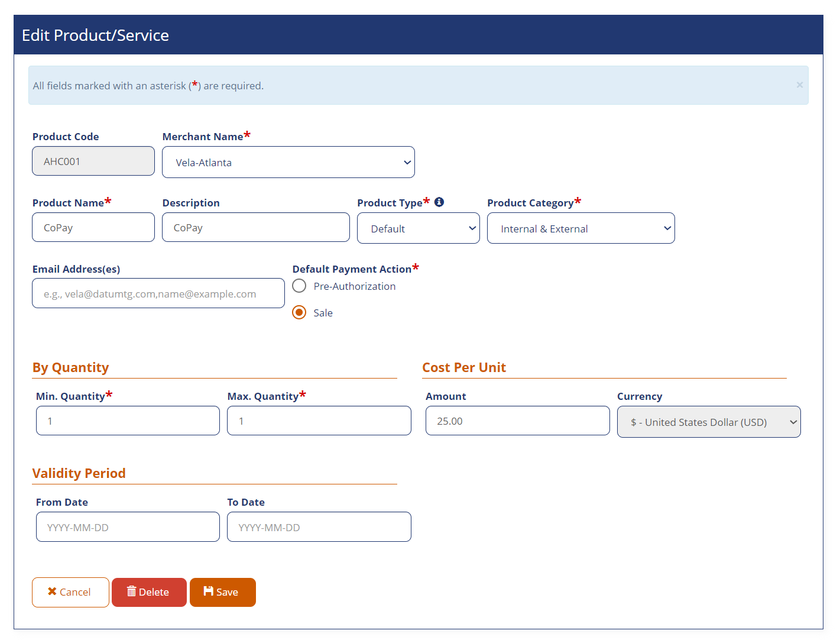Click the Min. Quantity field

(128, 421)
